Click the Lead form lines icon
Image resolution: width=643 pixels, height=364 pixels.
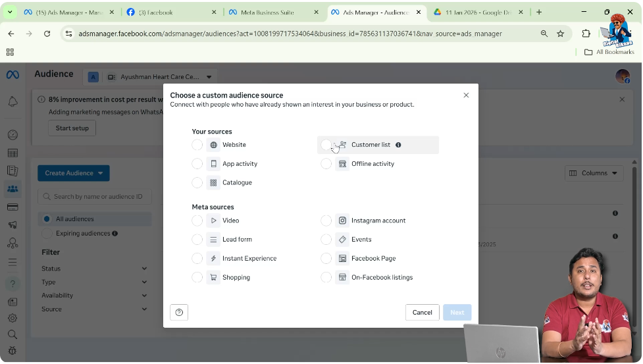tap(213, 240)
